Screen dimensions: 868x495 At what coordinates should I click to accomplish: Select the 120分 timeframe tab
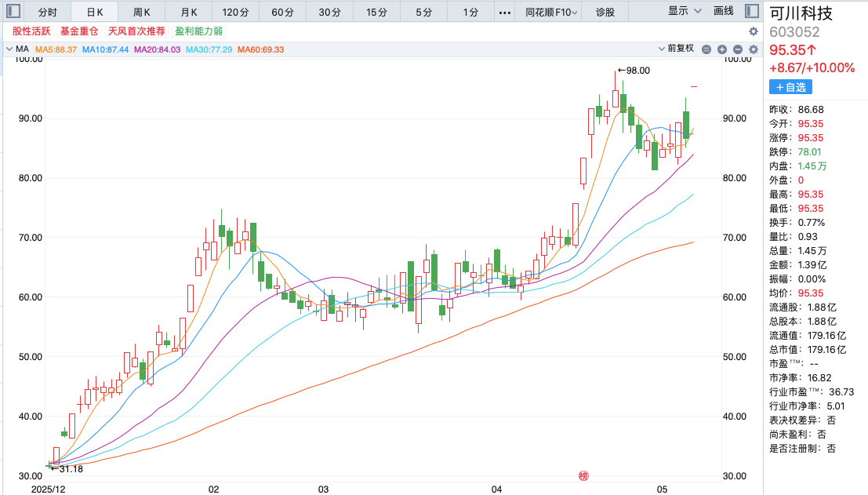(x=235, y=13)
